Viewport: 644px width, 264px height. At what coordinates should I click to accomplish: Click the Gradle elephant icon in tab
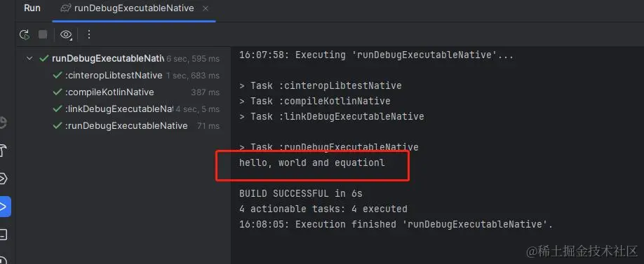click(x=65, y=8)
